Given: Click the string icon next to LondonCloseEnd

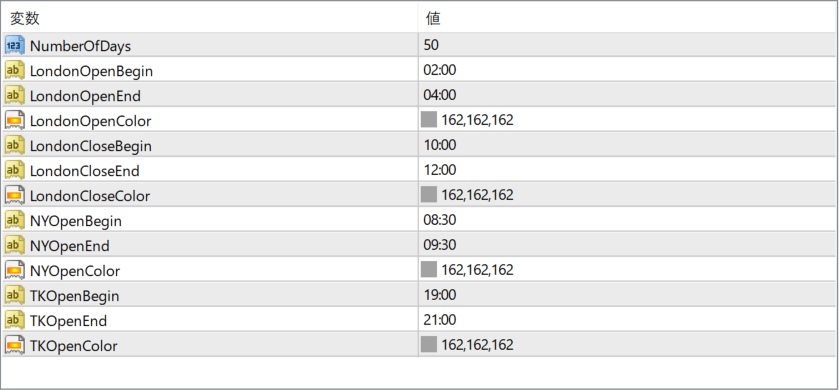Looking at the screenshot, I should coord(14,171).
